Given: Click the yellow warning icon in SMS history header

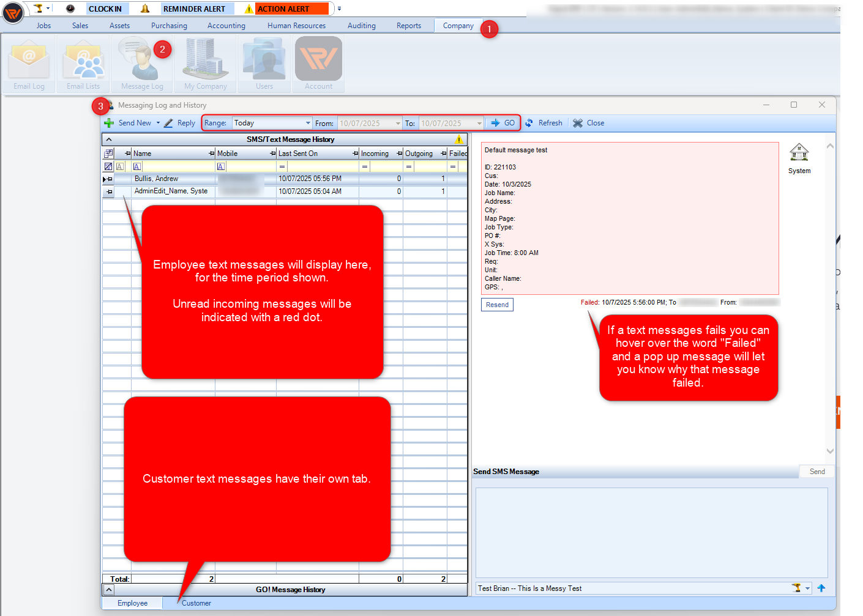Looking at the screenshot, I should [459, 139].
